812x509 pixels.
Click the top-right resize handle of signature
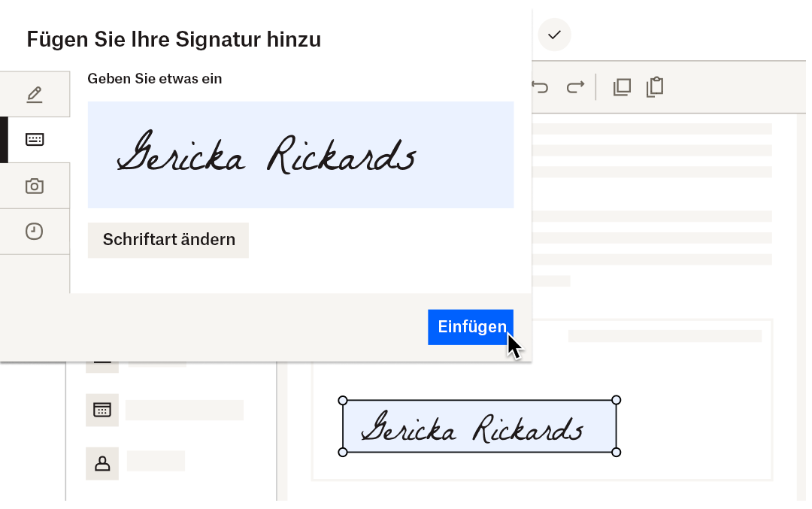coord(617,400)
